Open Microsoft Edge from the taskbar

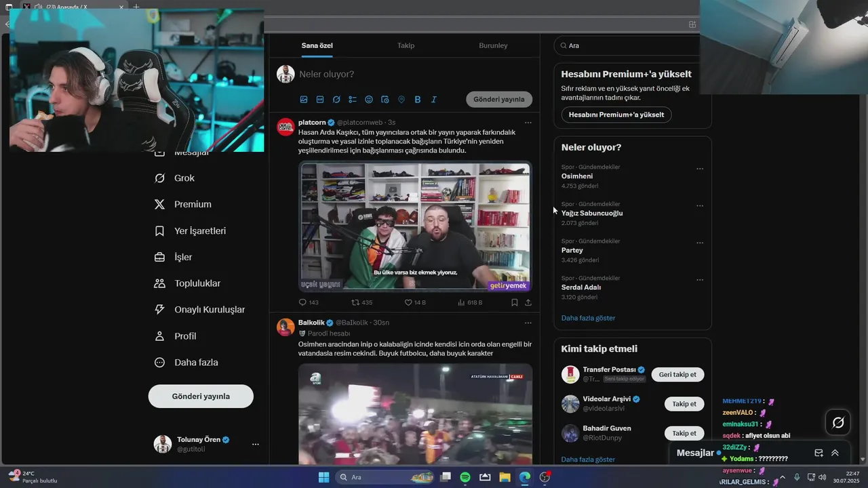coord(525,477)
